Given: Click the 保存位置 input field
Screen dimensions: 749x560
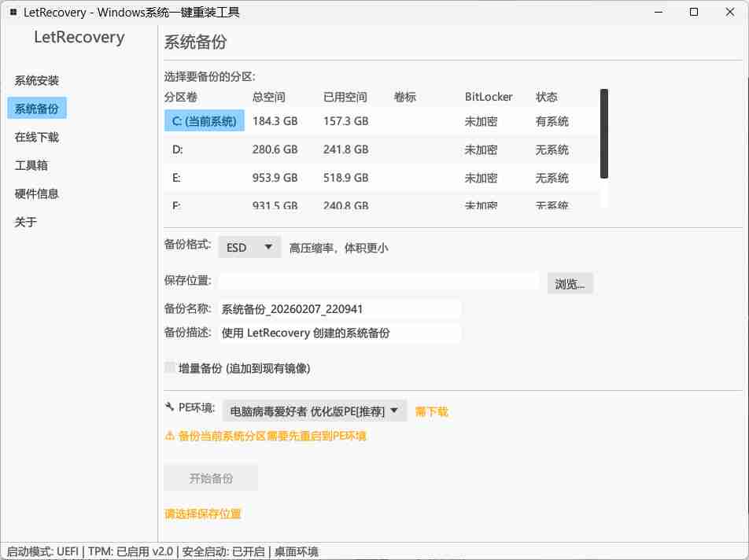Looking at the screenshot, I should click(378, 282).
